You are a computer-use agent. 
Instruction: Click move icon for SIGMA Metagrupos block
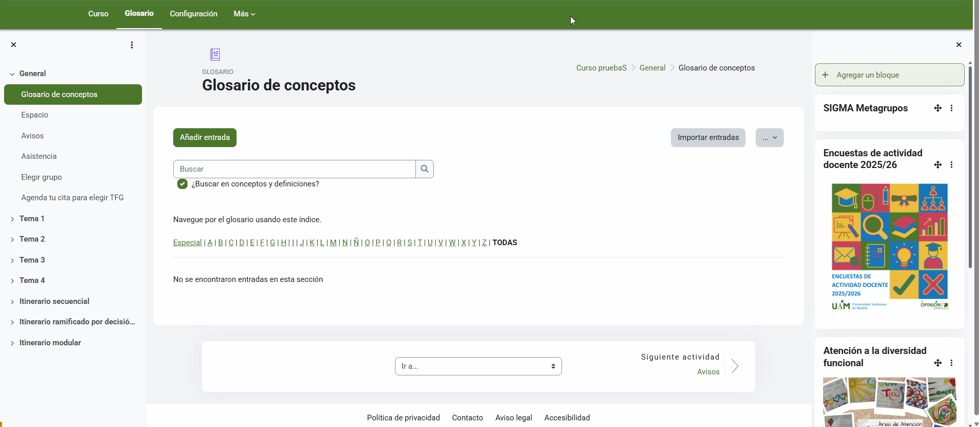(x=938, y=108)
